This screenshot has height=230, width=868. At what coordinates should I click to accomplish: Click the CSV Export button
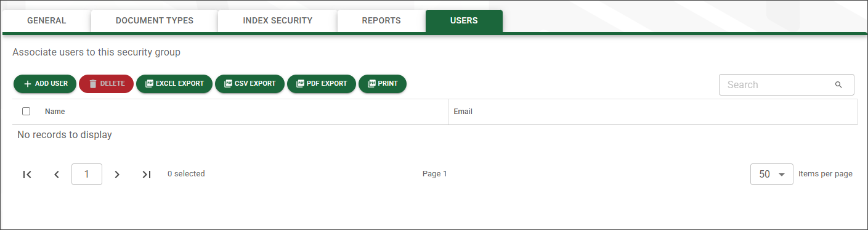click(249, 84)
